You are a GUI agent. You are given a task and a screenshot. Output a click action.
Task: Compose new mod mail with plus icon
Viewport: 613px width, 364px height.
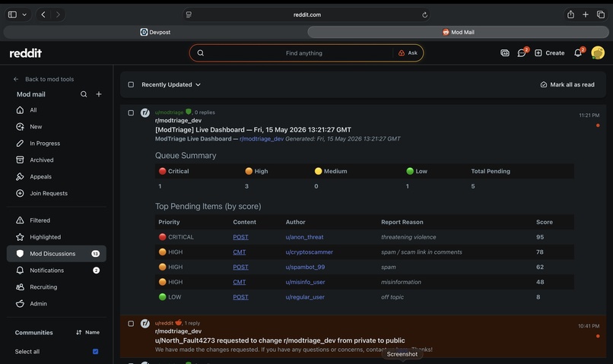[99, 94]
